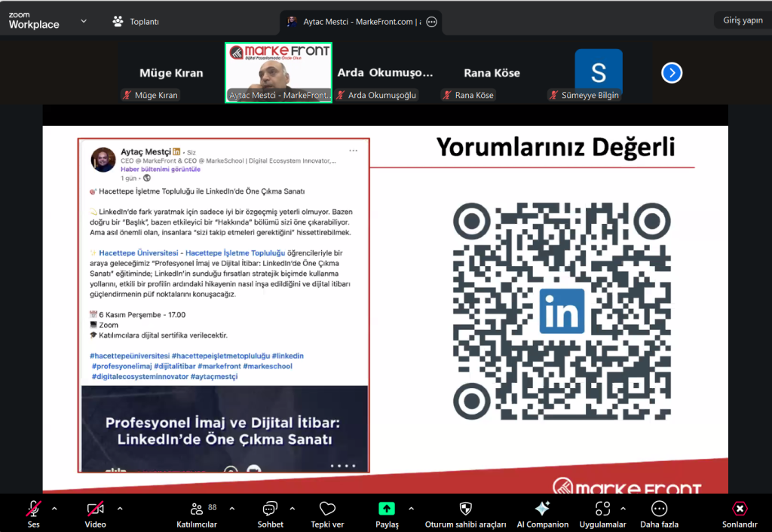The image size is (772, 532).
Task: End the meeting with Sonlandır button
Action: [739, 514]
